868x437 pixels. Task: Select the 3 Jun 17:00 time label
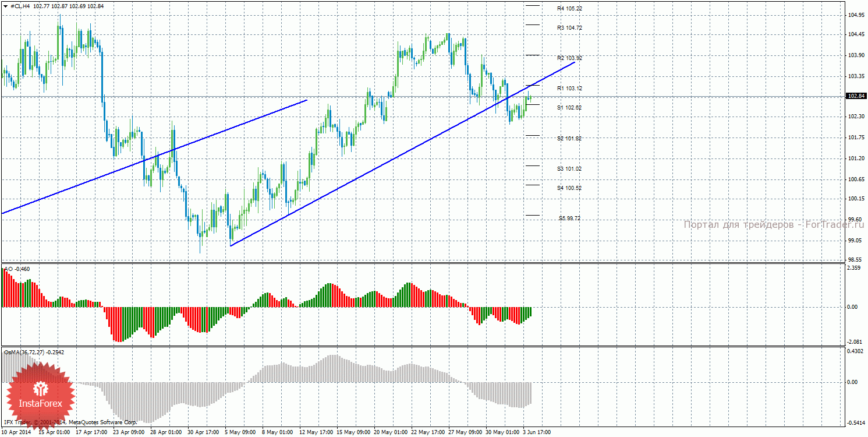(537, 432)
